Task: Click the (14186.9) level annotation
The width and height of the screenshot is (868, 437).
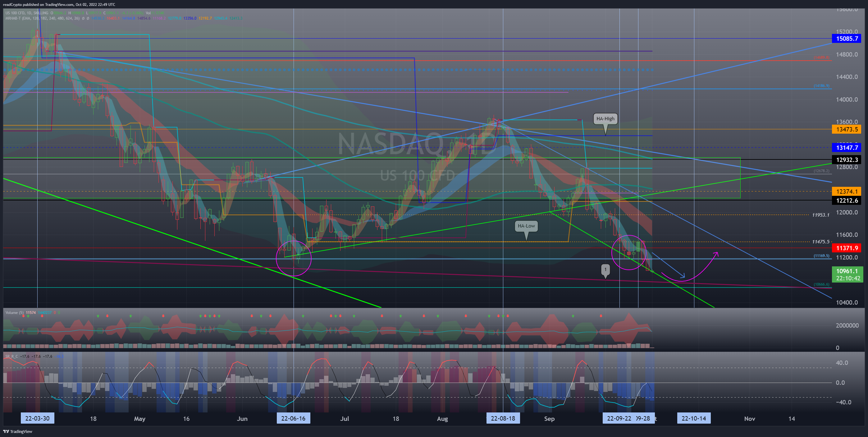Action: 821,86
